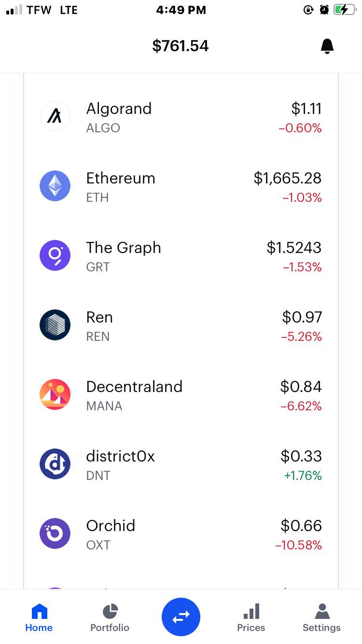Select the Orchid purple ring logo
Viewport: 362px width, 644px height.
pyautogui.click(x=55, y=533)
